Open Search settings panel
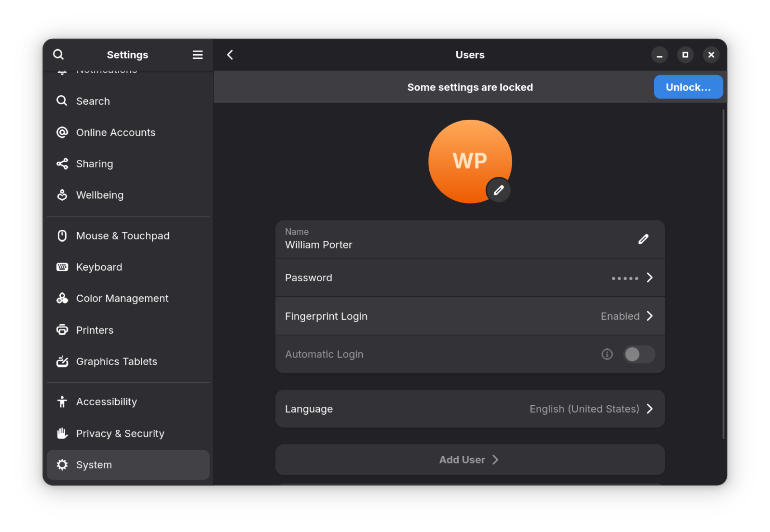This screenshot has width=770, height=532. coord(128,101)
